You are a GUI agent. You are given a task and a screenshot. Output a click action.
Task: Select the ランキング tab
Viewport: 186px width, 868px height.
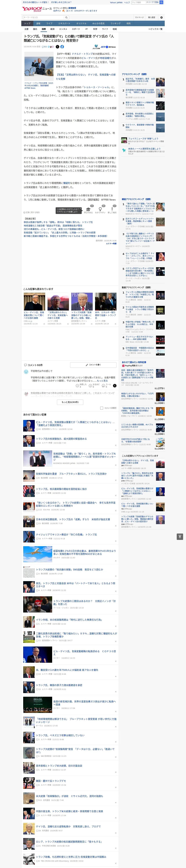coord(115,24)
